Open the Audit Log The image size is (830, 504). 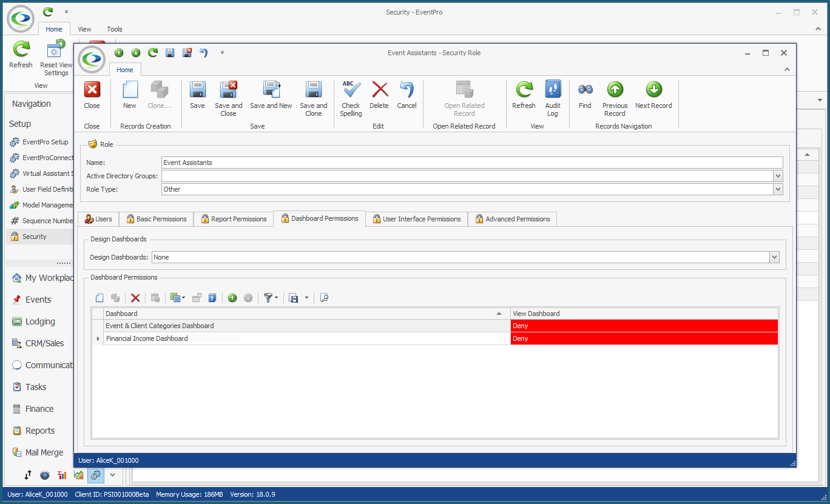[x=553, y=99]
